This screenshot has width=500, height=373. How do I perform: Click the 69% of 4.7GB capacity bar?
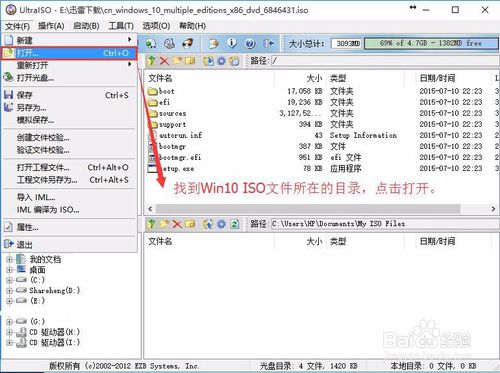tap(431, 43)
